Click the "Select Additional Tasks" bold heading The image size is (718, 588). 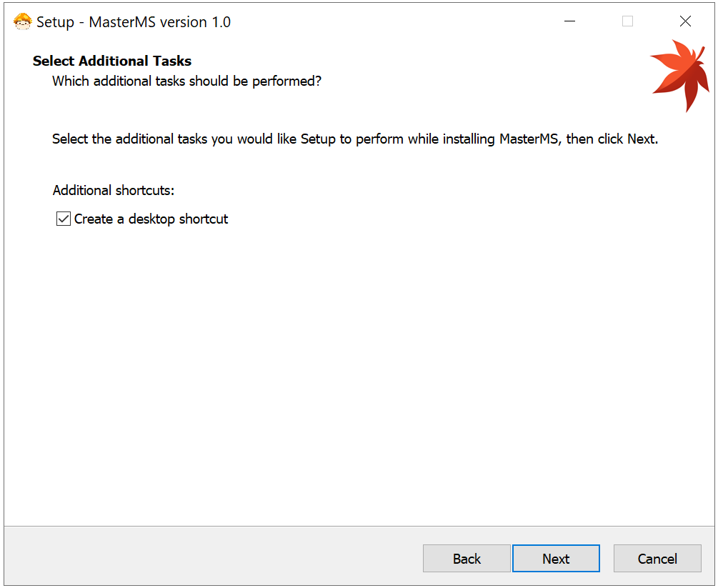click(112, 61)
